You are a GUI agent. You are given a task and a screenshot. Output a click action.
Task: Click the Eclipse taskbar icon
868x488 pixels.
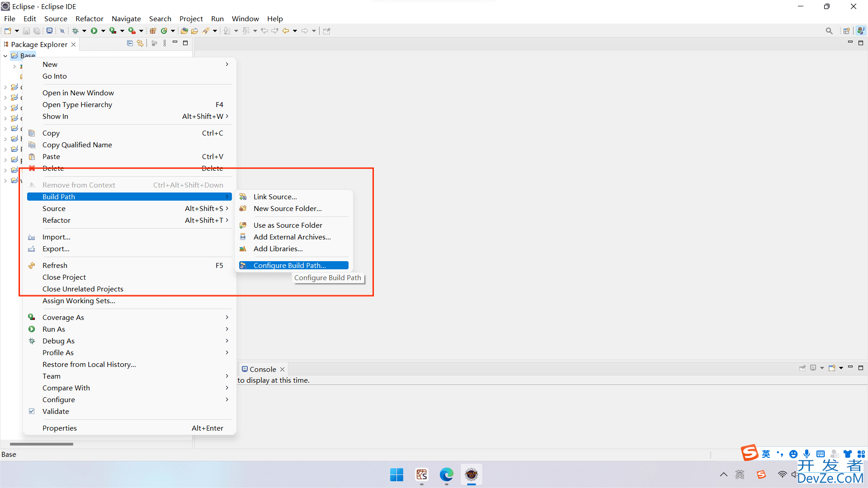[471, 474]
